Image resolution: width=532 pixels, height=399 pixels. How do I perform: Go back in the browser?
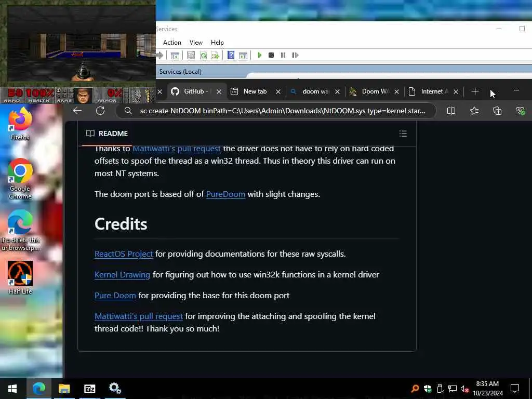tap(77, 111)
